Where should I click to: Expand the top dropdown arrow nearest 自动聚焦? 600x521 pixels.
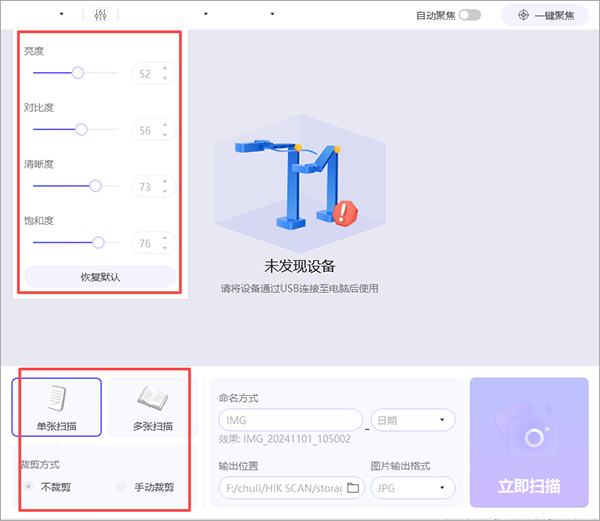tap(272, 14)
